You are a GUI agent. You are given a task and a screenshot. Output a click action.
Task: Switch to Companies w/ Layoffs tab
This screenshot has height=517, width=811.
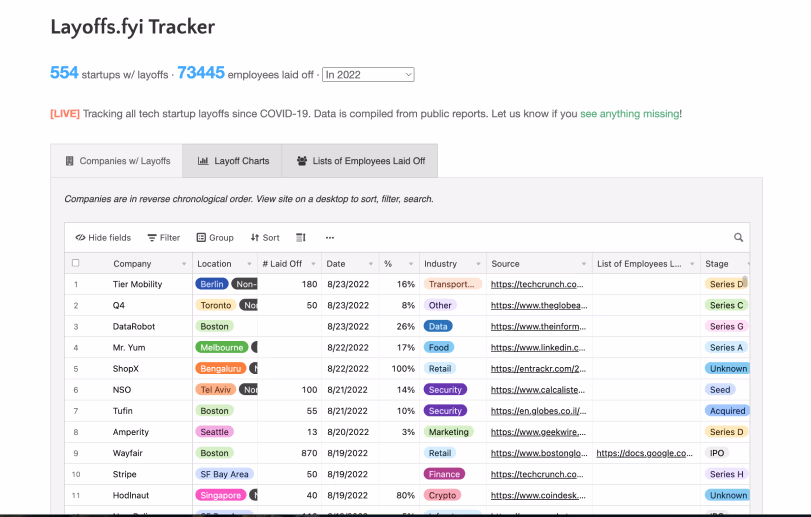tap(116, 161)
